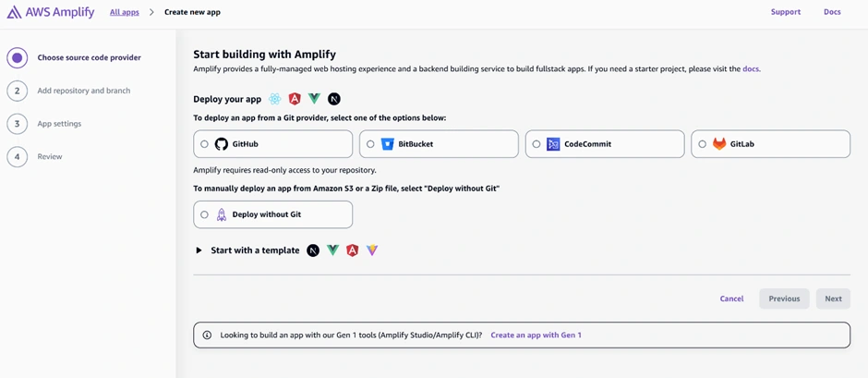Select the GitHub radio button
Viewport: 868px width, 378px height.
tap(205, 144)
